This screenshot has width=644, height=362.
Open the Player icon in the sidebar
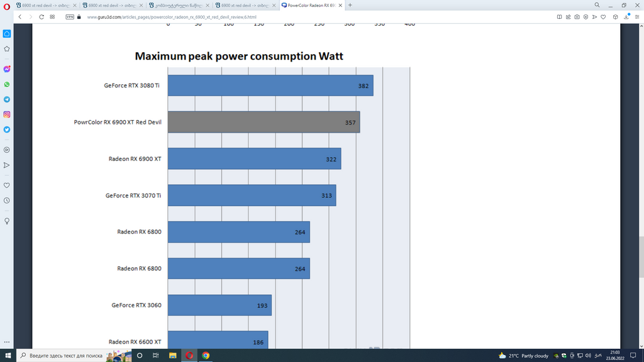pyautogui.click(x=7, y=150)
